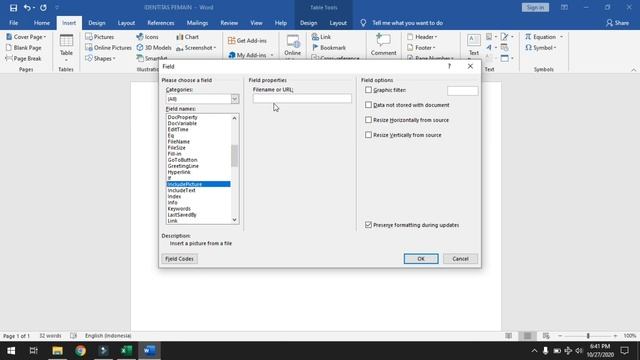The image size is (640, 360).
Task: Open Chrome from taskbar
Action: tap(80, 351)
